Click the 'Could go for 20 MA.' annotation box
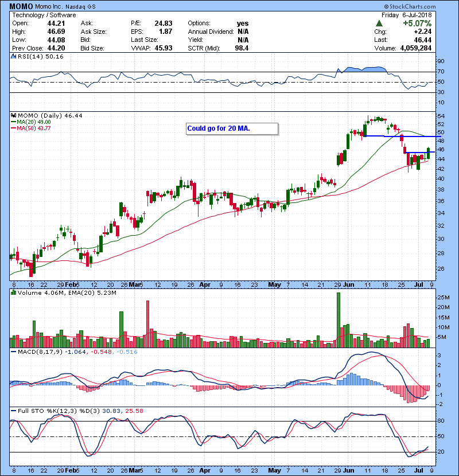This screenshot has height=476, width=459. tap(232, 128)
